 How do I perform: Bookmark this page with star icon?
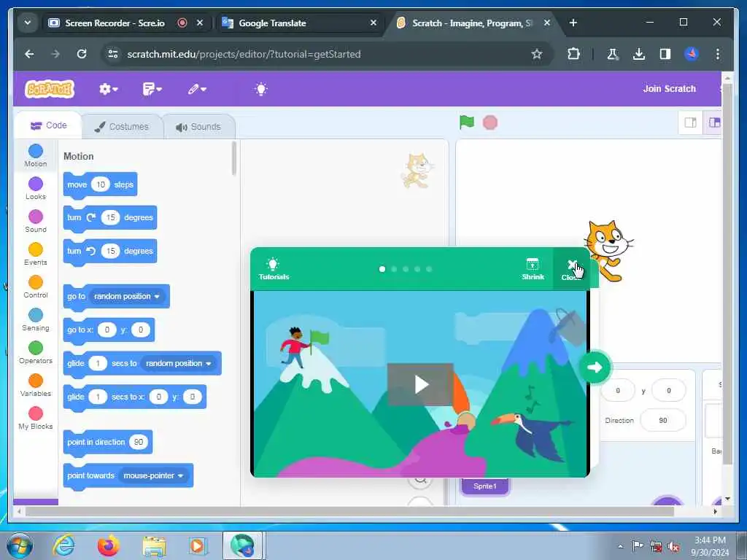click(x=536, y=54)
